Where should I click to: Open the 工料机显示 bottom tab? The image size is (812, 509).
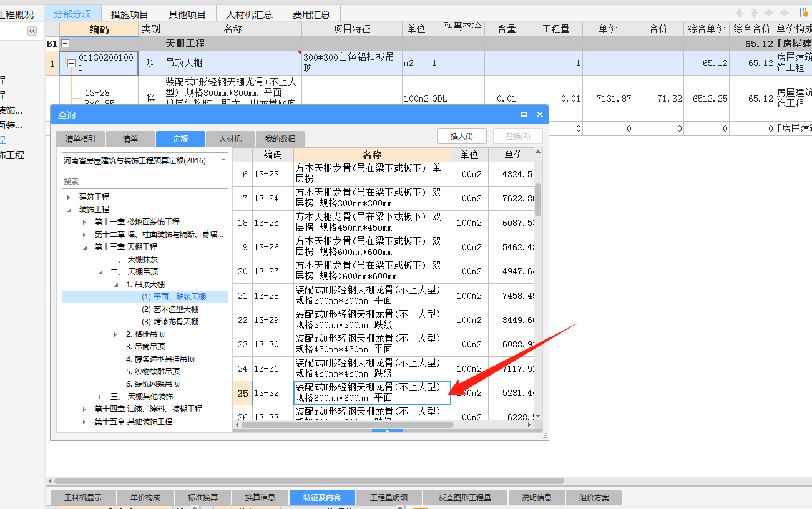point(82,497)
